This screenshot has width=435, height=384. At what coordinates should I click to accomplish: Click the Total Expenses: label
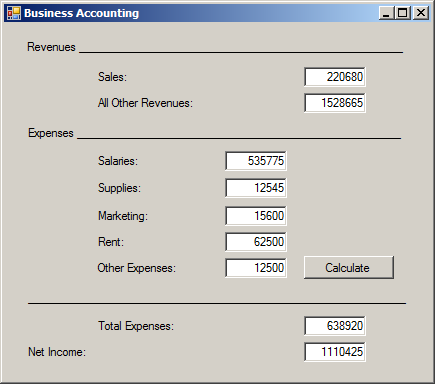(136, 326)
